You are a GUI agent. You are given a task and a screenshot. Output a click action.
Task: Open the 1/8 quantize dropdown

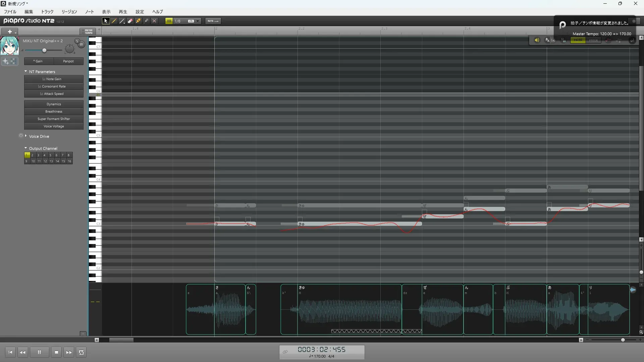click(x=198, y=21)
